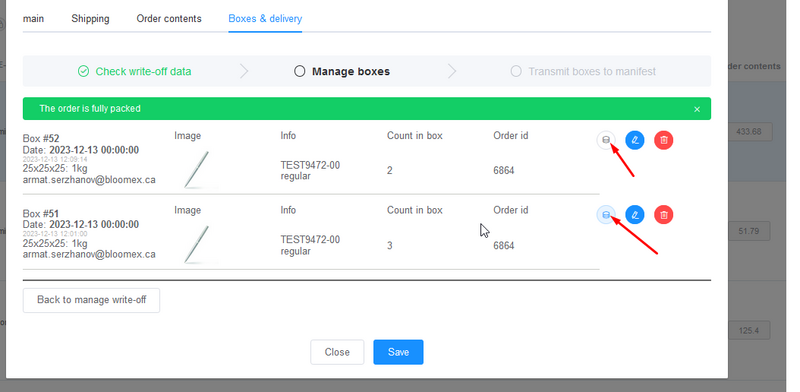This screenshot has width=800, height=392.
Task: Edit Box #51 with blue pencil icon
Action: click(635, 214)
